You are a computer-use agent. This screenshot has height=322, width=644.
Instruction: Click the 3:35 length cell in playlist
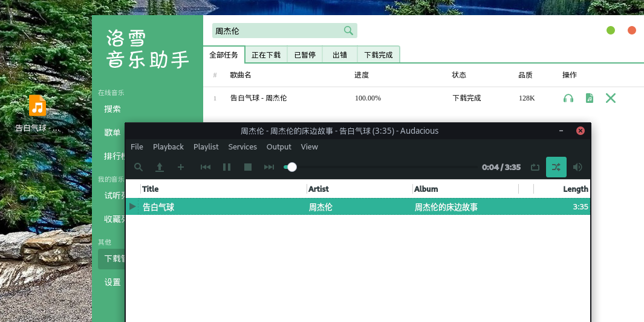click(x=581, y=207)
